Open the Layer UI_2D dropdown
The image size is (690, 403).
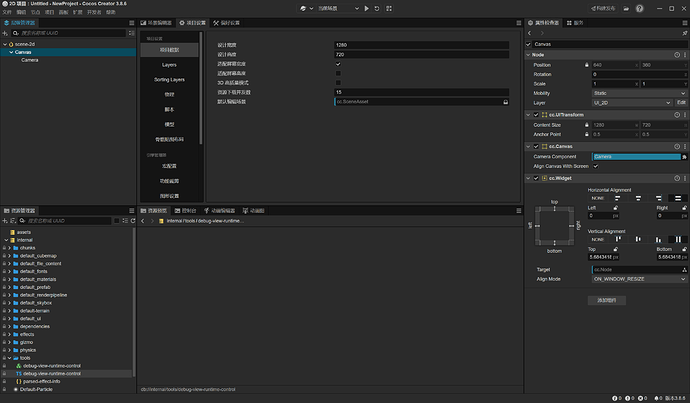(632, 103)
